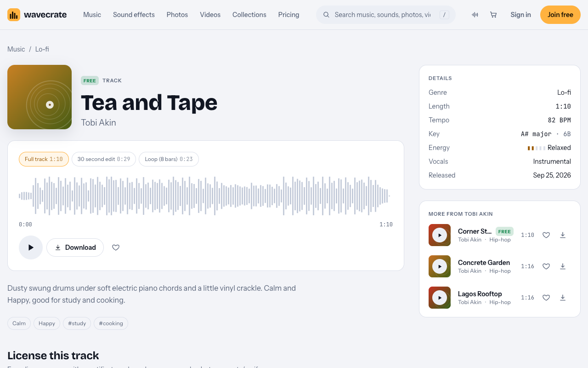Play Corner St... track in sidebar
The width and height of the screenshot is (588, 368).
[440, 235]
